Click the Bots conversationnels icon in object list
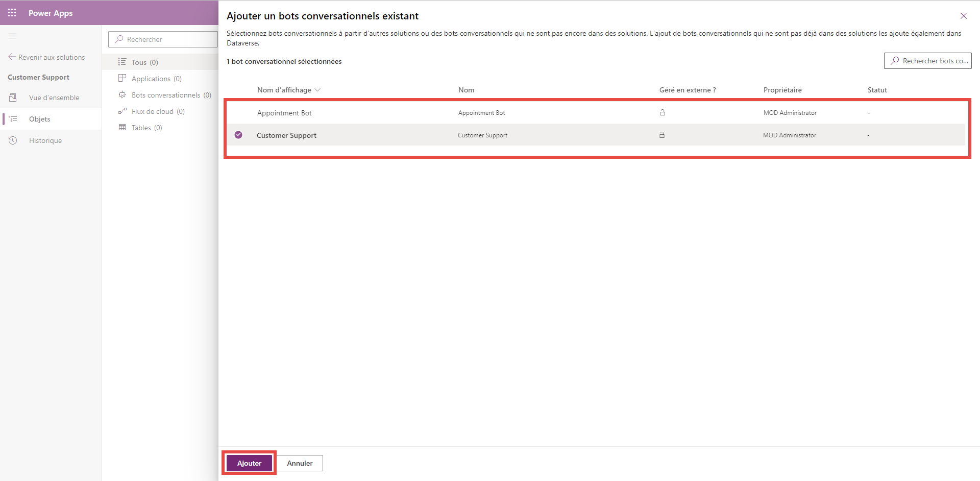The height and width of the screenshot is (481, 980). [x=122, y=95]
